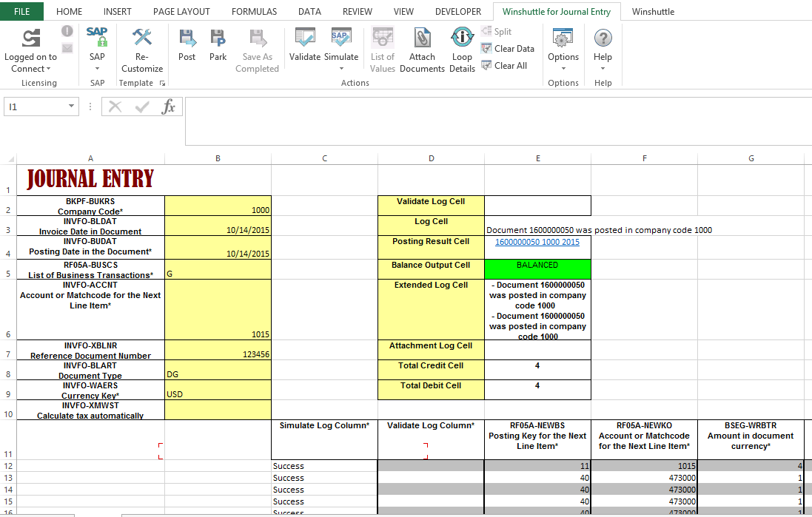Click the cancel X in formula bar

(x=115, y=107)
